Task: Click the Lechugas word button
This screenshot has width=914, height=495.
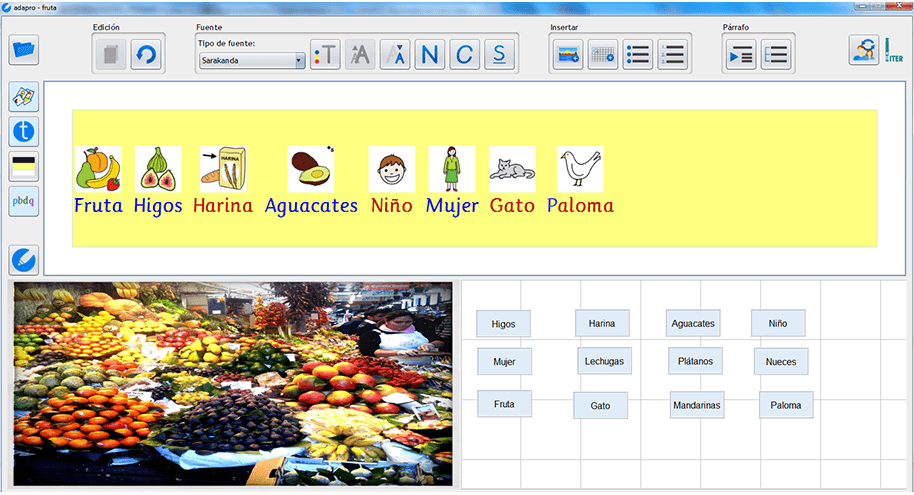Action: click(604, 361)
